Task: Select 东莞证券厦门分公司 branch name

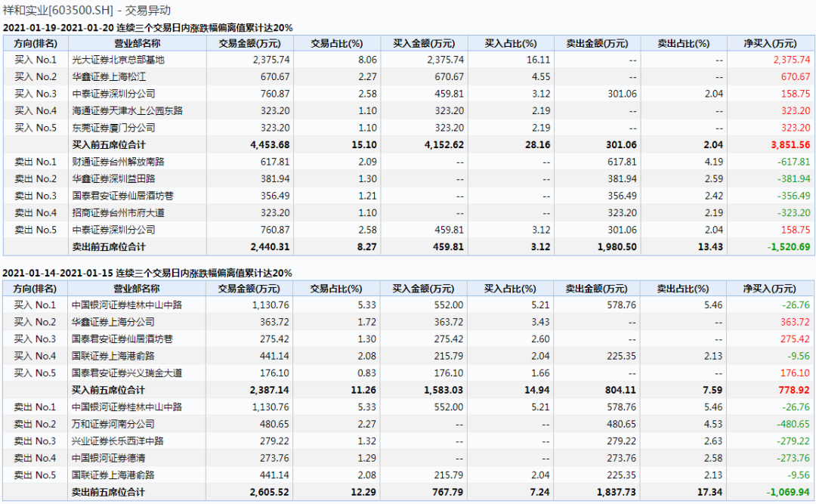Action: tap(113, 128)
